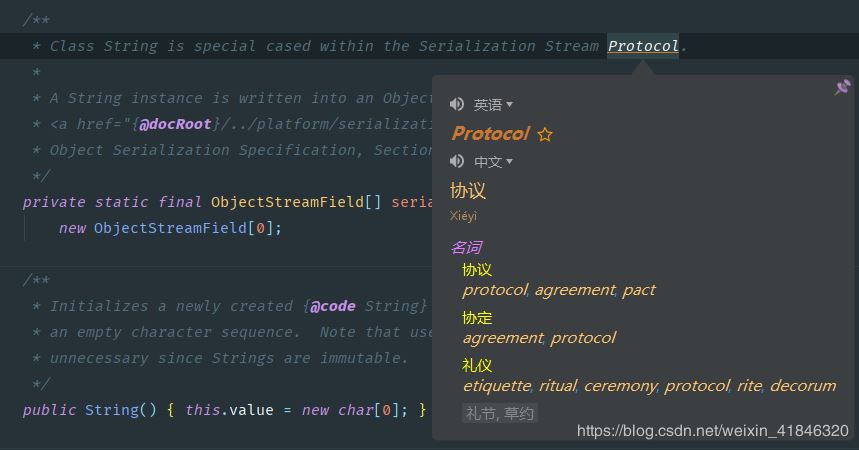Screen dimensions: 859x450
Task: Click the 'ritual' synonym link
Action: [557, 386]
